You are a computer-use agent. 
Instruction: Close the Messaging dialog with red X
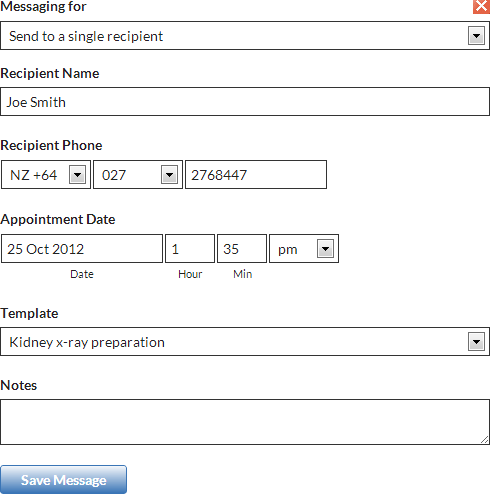[x=481, y=6]
